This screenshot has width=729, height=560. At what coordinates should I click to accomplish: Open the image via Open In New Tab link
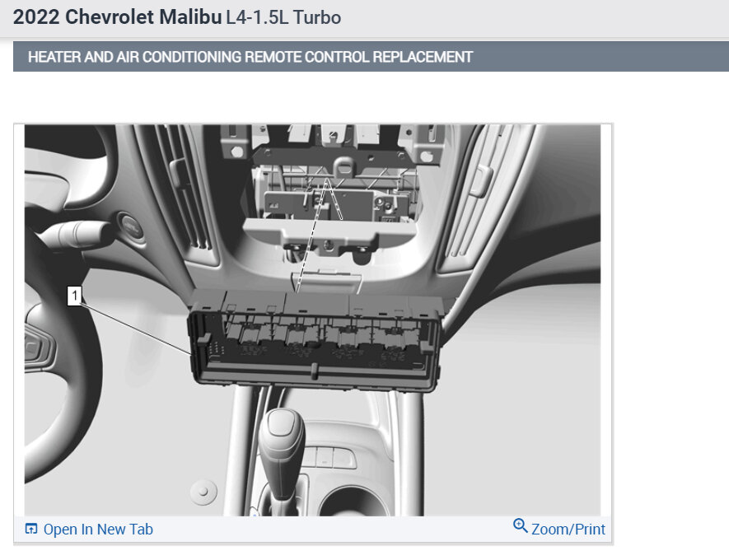pos(98,530)
